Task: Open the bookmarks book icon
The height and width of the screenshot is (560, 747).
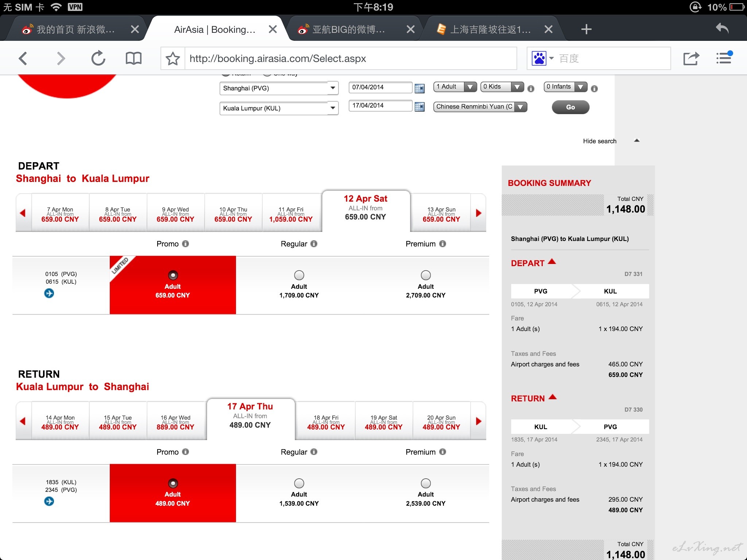Action: (133, 58)
